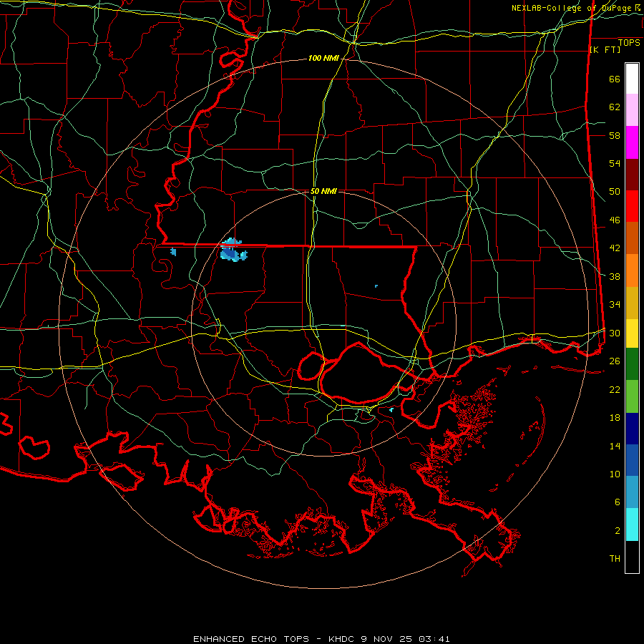Click the light pink legend swatch
Image resolution: width=644 pixels, height=644 pixels.
[x=632, y=110]
